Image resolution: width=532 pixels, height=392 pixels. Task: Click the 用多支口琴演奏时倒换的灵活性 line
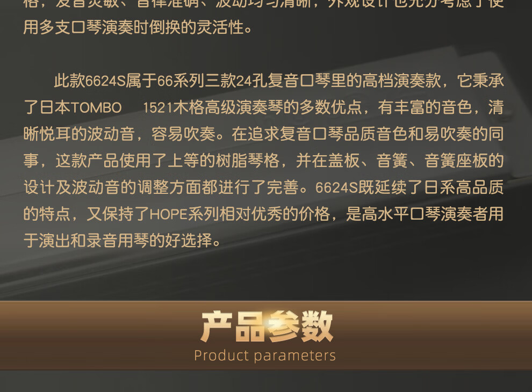(x=138, y=27)
